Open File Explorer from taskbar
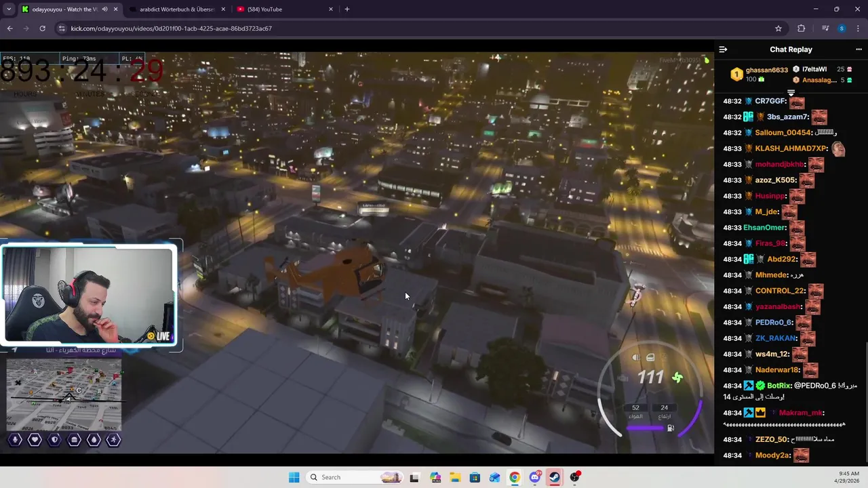Viewport: 868px width, 488px height. 454,477
